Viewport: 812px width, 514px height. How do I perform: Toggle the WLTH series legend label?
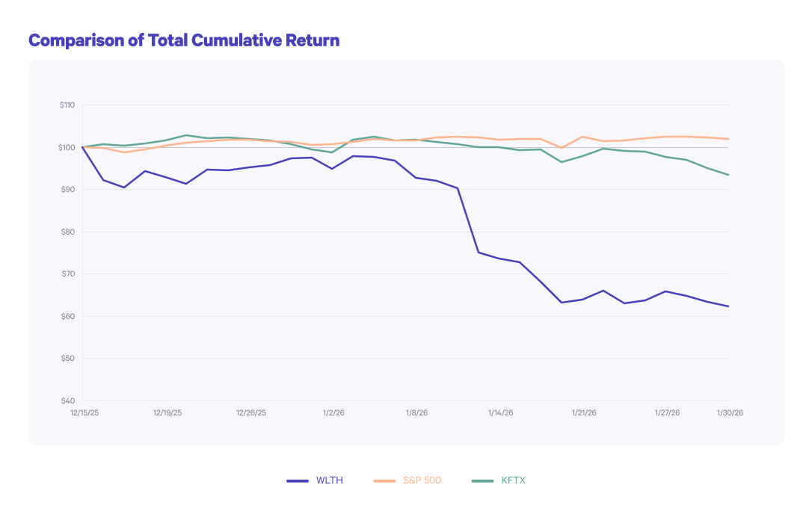330,480
